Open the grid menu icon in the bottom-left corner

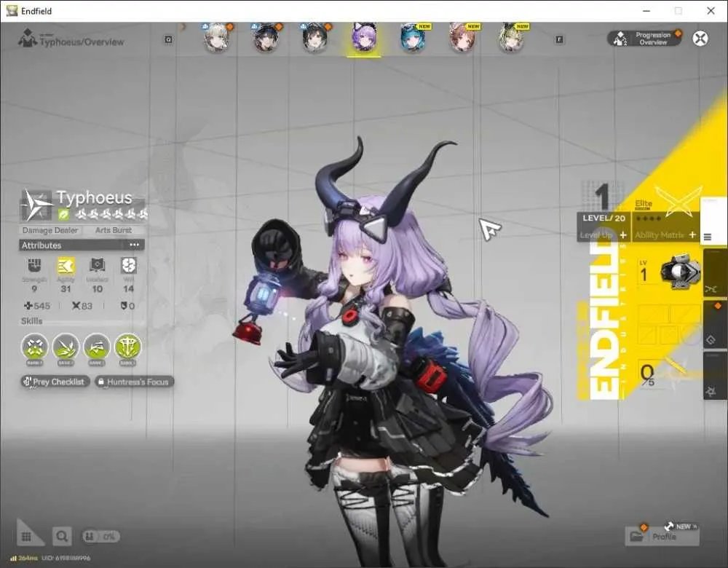(x=26, y=537)
